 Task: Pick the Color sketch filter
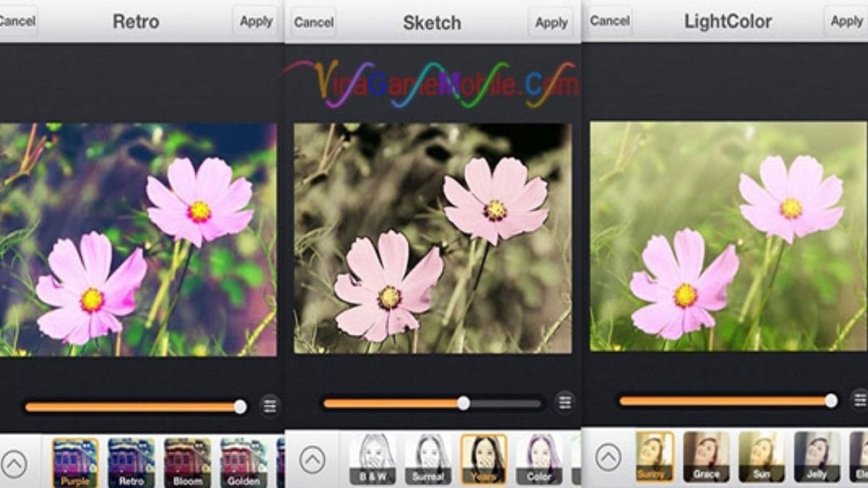(x=539, y=458)
